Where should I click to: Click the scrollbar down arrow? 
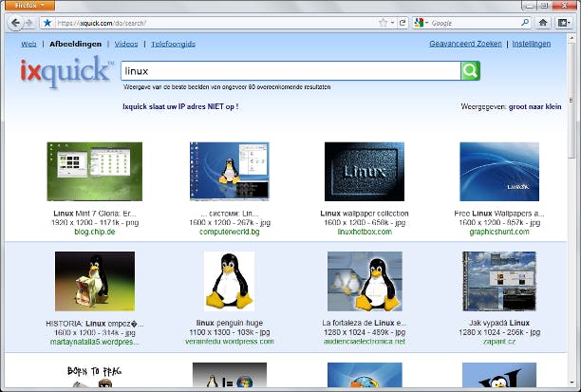pos(571,383)
